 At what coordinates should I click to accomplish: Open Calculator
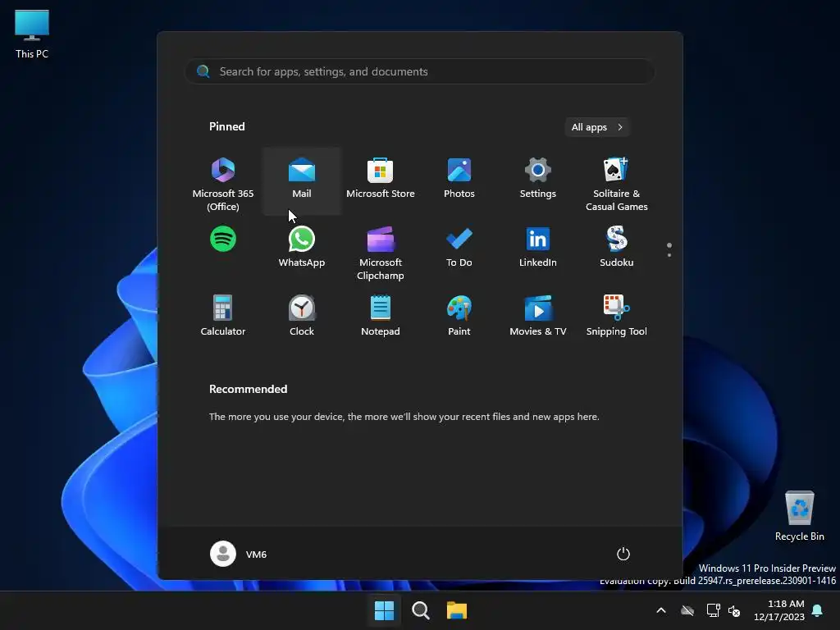pyautogui.click(x=223, y=316)
